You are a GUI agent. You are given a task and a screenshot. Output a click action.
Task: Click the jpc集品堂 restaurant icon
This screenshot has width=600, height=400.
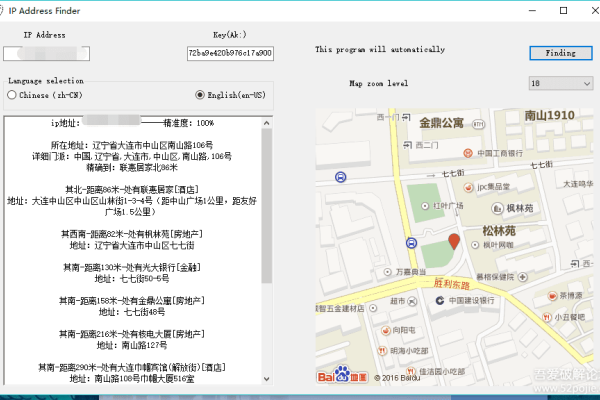pos(468,187)
